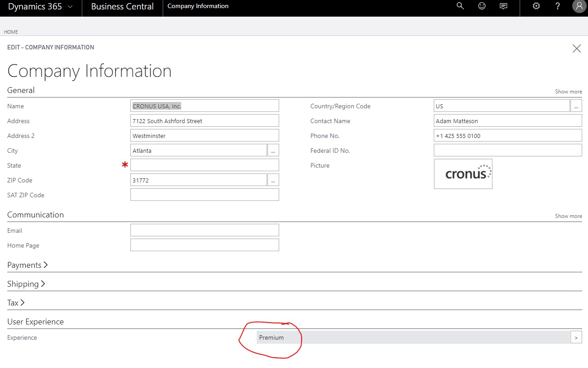Open the City lookup ellipsis button
This screenshot has height=368, width=588.
(x=273, y=151)
